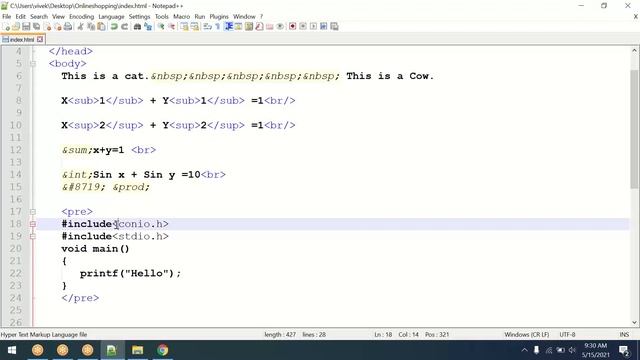Click the Replace toolbar icon
Image resolution: width=640 pixels, height=360 pixels.
click(x=148, y=27)
